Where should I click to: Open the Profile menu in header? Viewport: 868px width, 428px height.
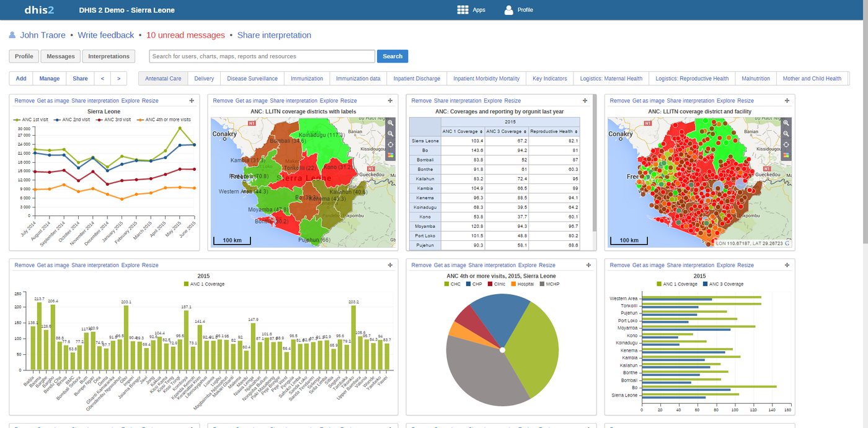click(x=518, y=10)
